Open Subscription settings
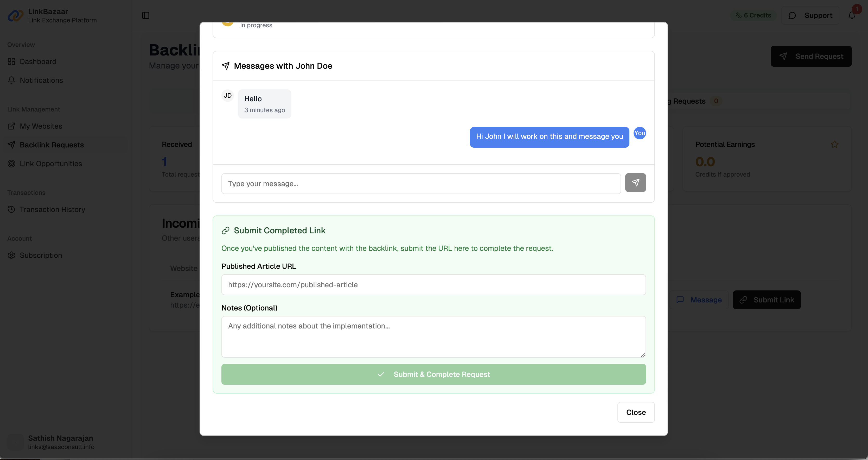 coord(41,255)
